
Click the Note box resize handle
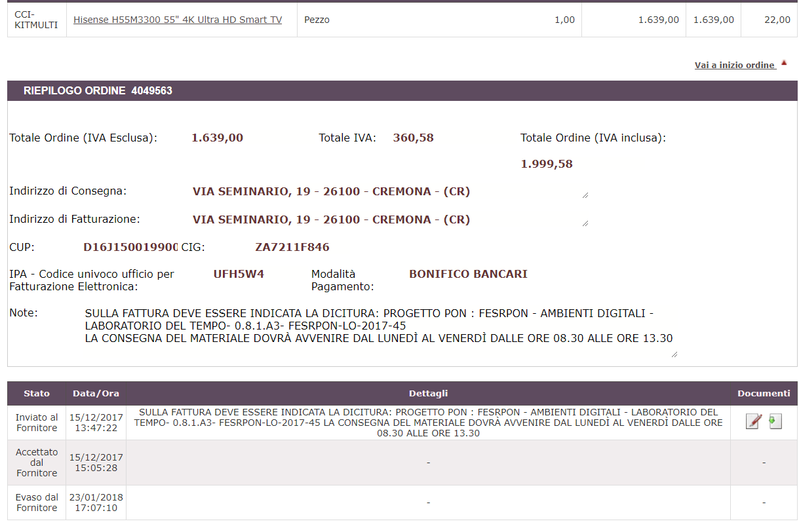pyautogui.click(x=674, y=354)
